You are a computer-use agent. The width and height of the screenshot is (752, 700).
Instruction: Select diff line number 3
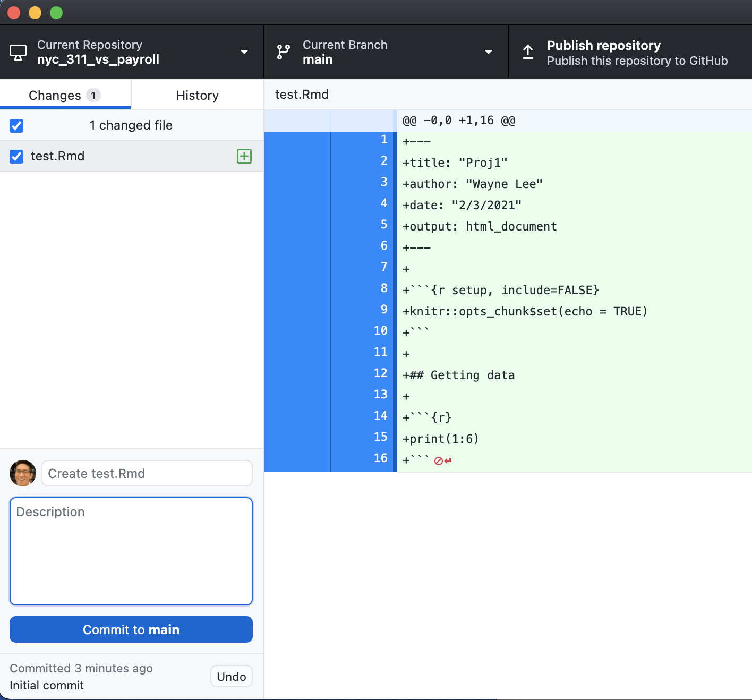384,182
